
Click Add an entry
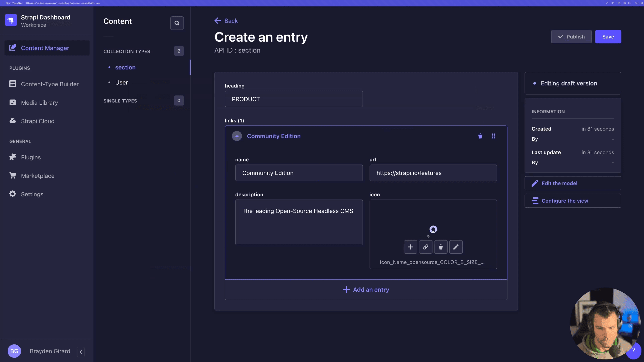point(366,289)
